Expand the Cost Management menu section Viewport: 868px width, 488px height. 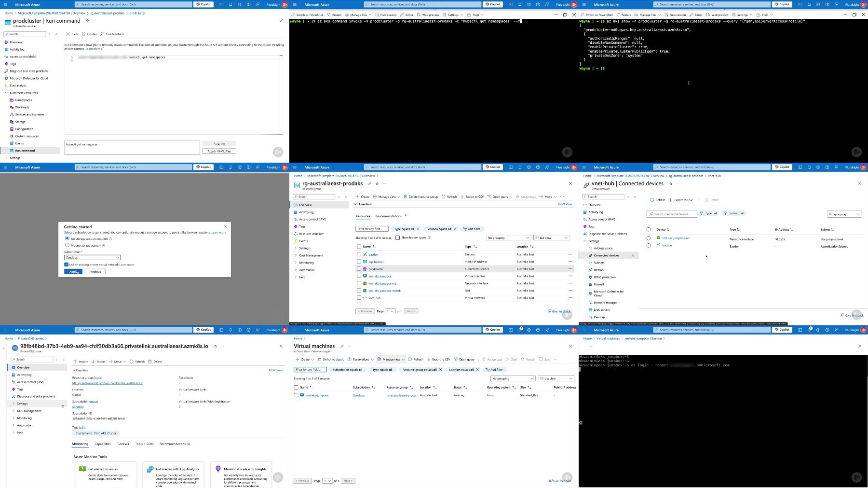[x=311, y=255]
